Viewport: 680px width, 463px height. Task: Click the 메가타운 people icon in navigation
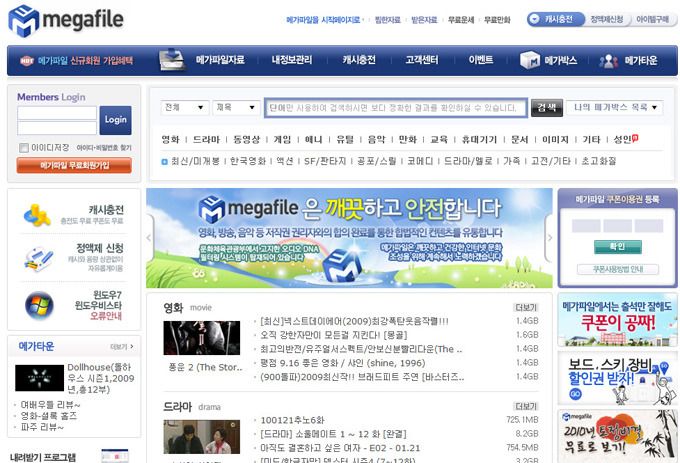(x=608, y=61)
